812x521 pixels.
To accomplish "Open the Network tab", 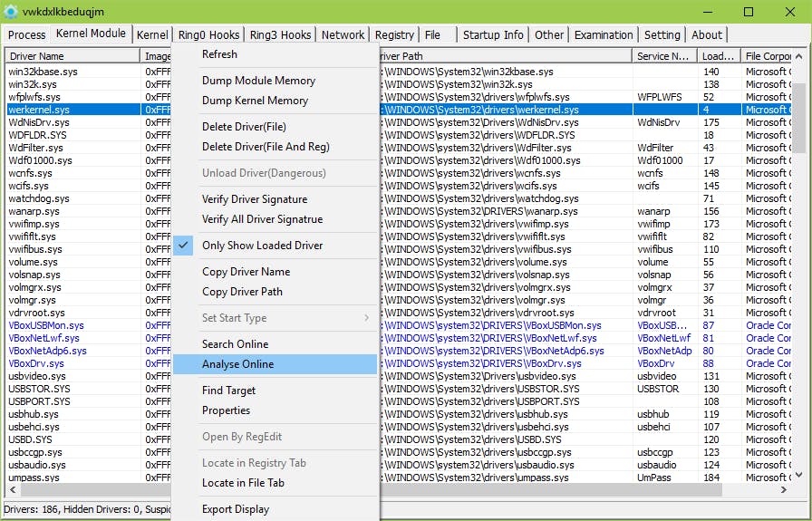I will [x=343, y=35].
